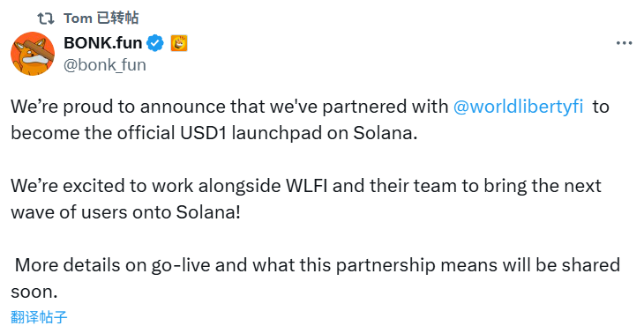The height and width of the screenshot is (333, 644).
Task: Click the "WLFI" abbreviation in the post
Action: [x=306, y=186]
